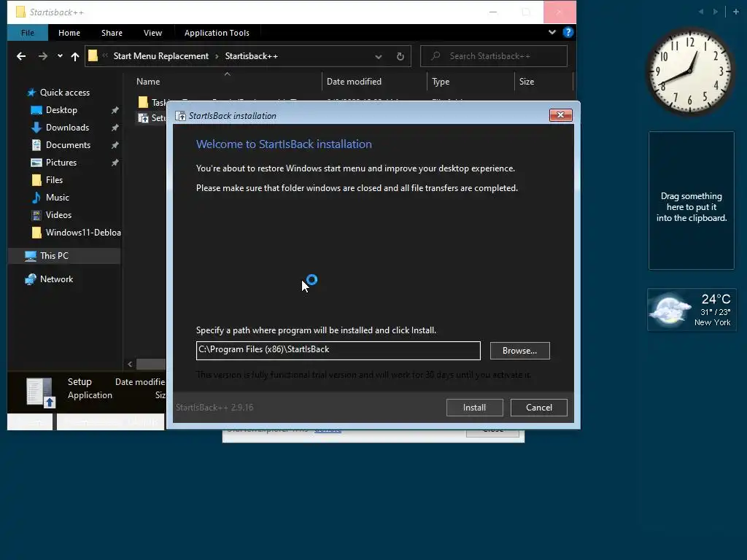
Task: Open Windows11-Debloat folder in sidebar
Action: tap(83, 233)
